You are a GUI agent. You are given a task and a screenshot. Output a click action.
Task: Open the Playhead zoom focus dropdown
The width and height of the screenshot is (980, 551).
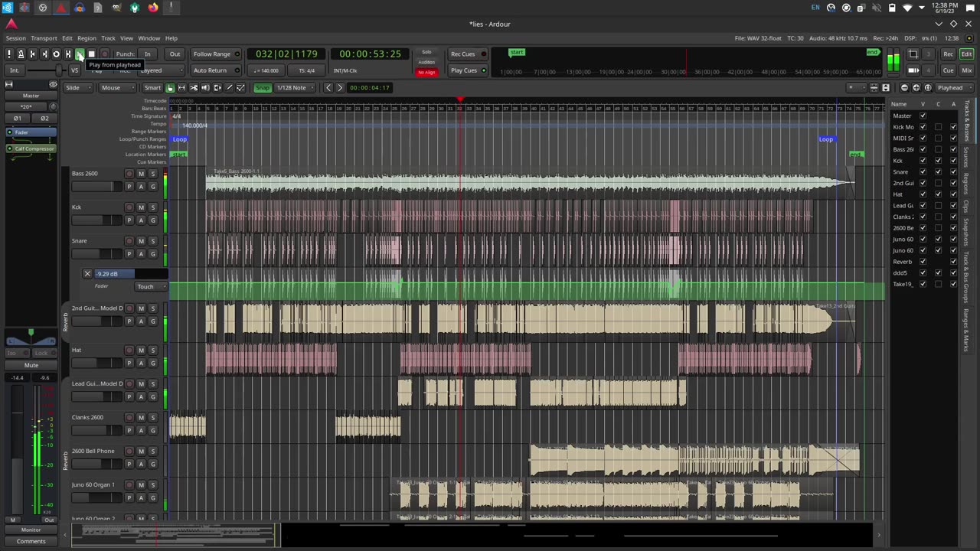click(954, 88)
